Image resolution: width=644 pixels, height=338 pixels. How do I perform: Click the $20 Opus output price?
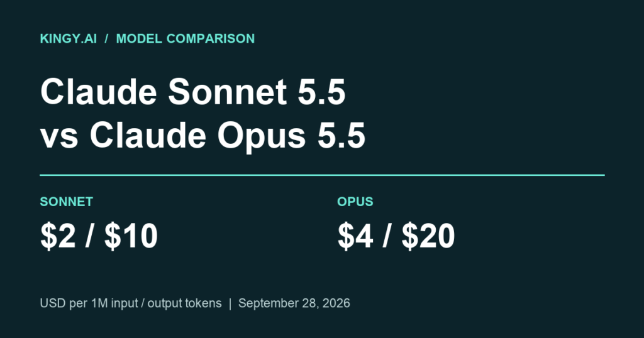pos(428,236)
